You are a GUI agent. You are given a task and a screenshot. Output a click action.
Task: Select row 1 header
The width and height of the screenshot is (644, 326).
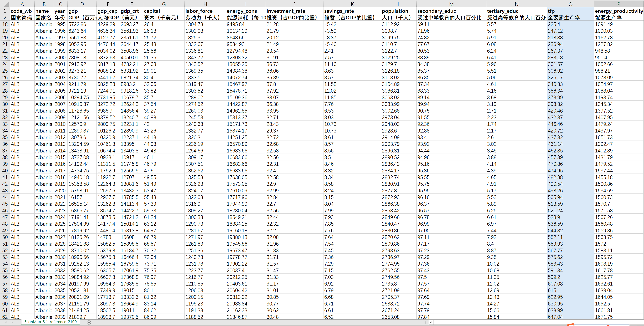(5, 11)
